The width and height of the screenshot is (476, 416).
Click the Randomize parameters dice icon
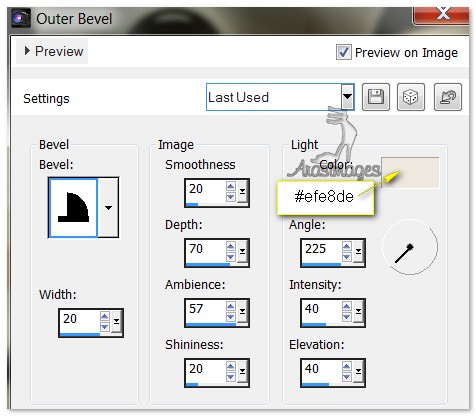coord(411,97)
